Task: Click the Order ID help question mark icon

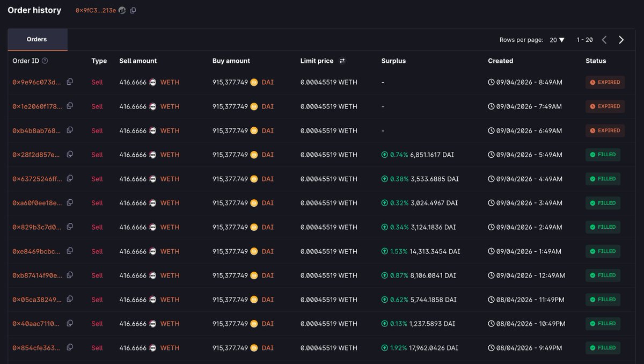Action: [x=45, y=61]
